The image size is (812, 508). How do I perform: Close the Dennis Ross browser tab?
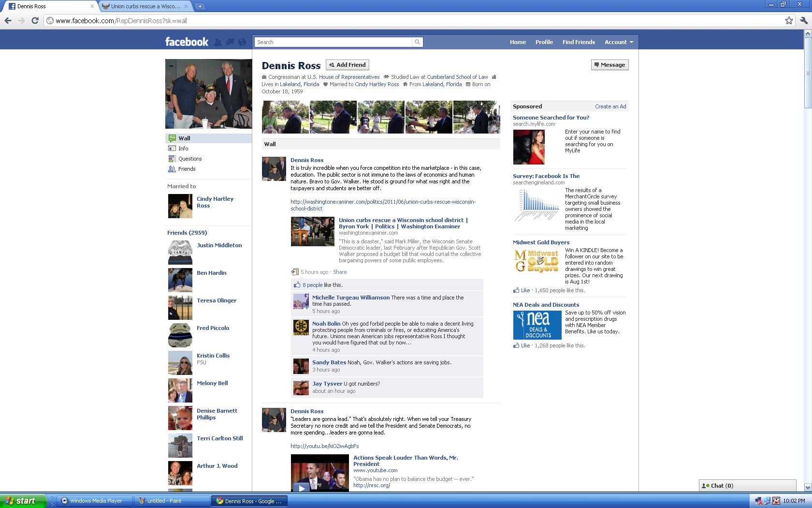coord(92,6)
